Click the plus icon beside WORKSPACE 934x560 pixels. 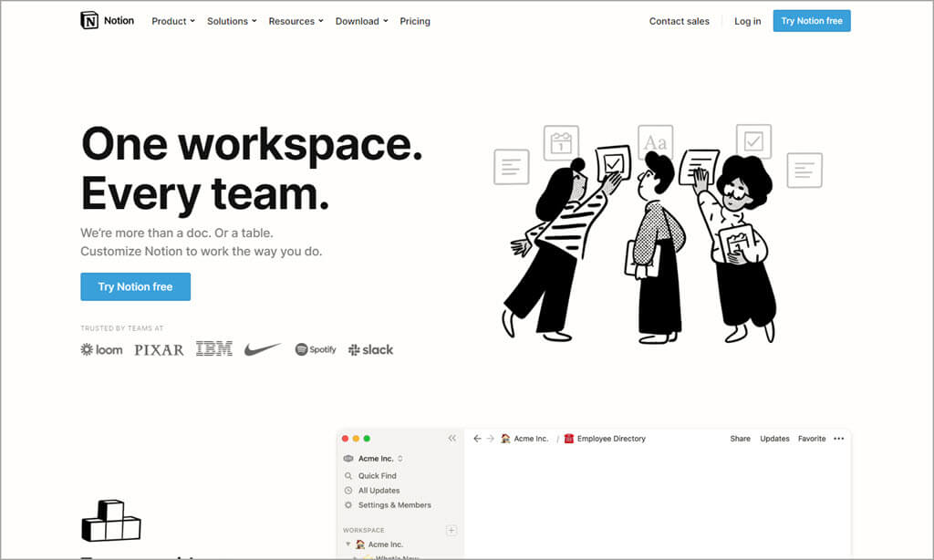tap(451, 530)
